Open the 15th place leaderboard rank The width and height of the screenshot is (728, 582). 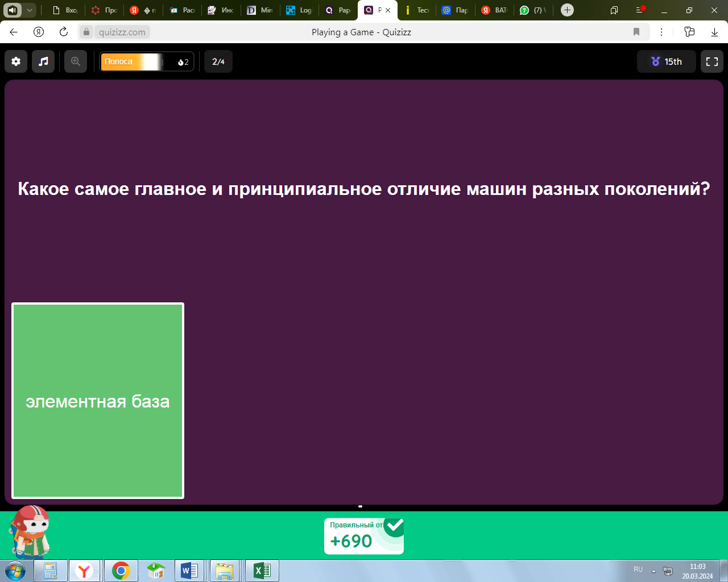(667, 61)
